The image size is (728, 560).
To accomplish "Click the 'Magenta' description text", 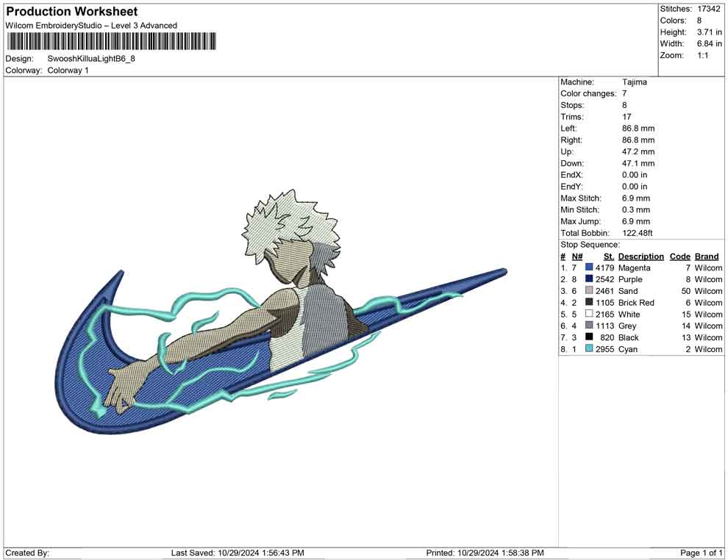I will click(x=634, y=268).
